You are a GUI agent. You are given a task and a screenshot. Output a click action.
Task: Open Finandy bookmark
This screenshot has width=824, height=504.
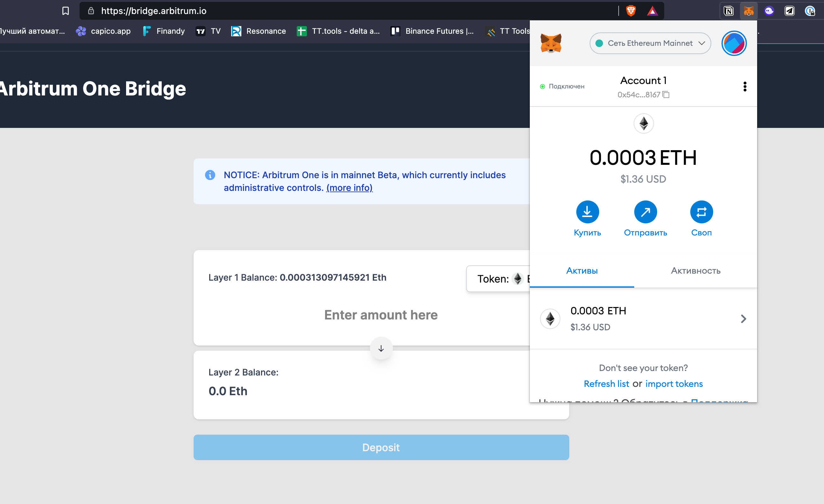coord(164,31)
